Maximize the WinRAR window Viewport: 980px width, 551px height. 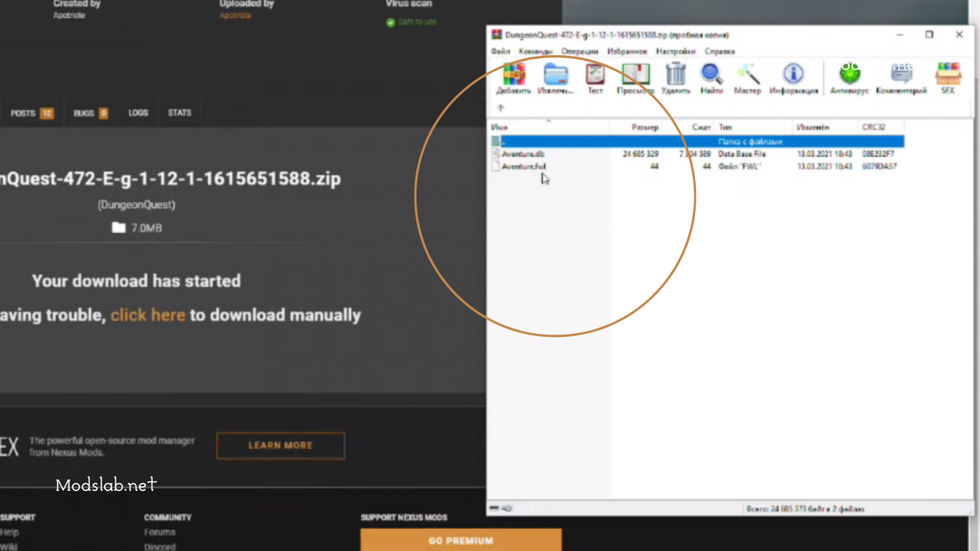(x=929, y=35)
